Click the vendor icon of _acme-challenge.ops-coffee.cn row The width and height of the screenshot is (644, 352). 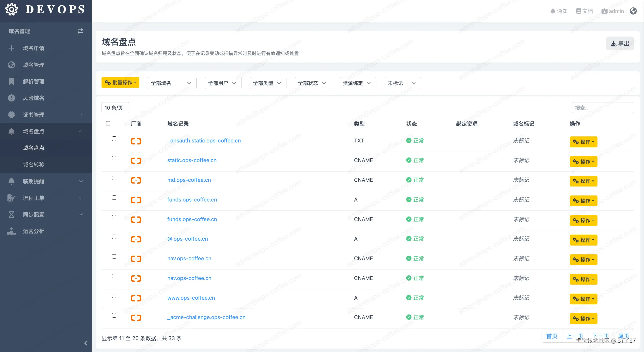point(136,318)
